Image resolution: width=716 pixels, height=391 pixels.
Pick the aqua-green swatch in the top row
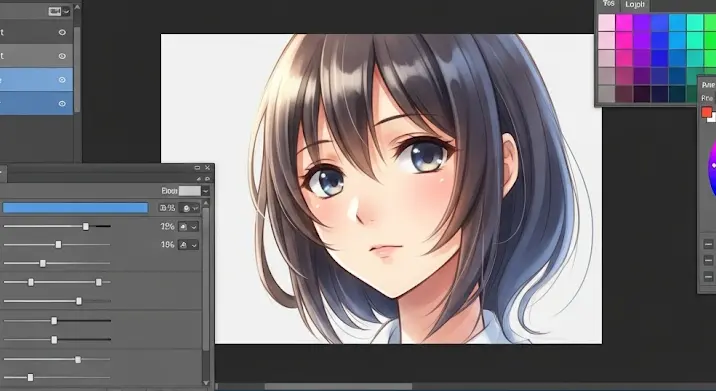coord(695,22)
